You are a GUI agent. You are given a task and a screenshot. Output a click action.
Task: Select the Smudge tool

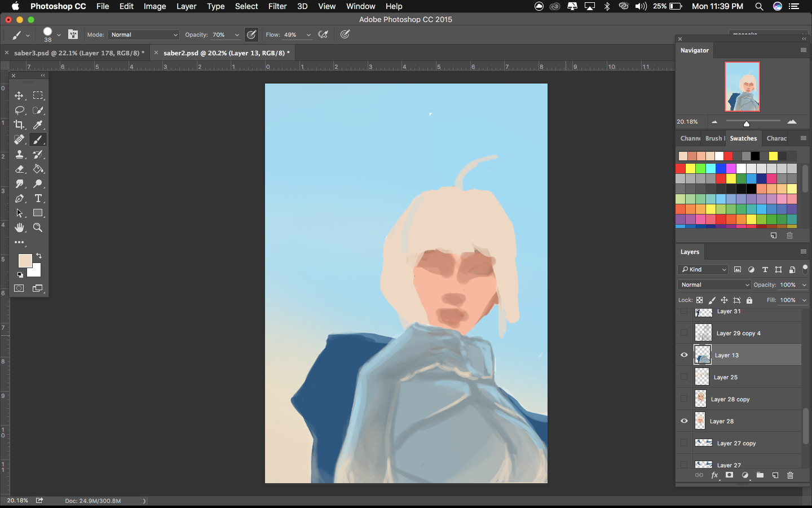[x=19, y=183]
